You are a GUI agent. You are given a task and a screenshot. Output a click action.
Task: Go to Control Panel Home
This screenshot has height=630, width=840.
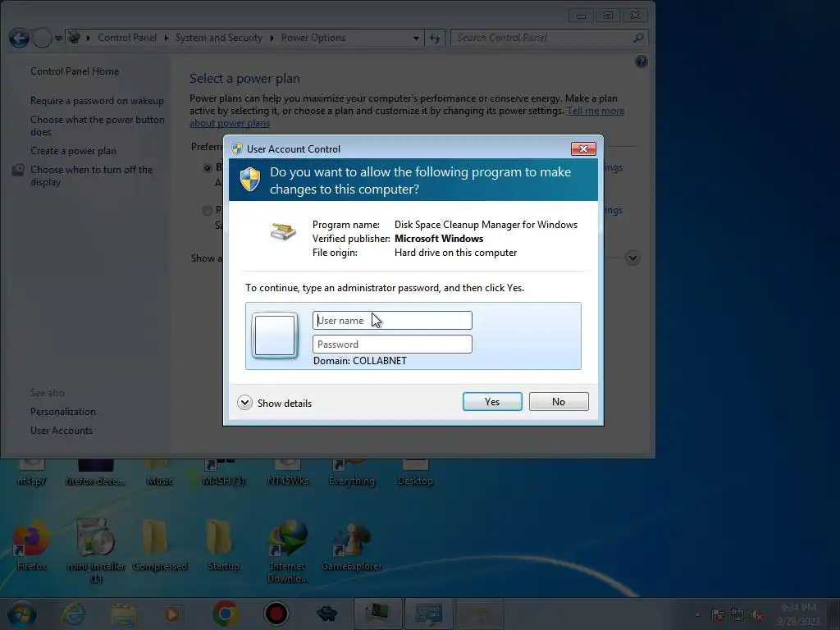pos(75,71)
